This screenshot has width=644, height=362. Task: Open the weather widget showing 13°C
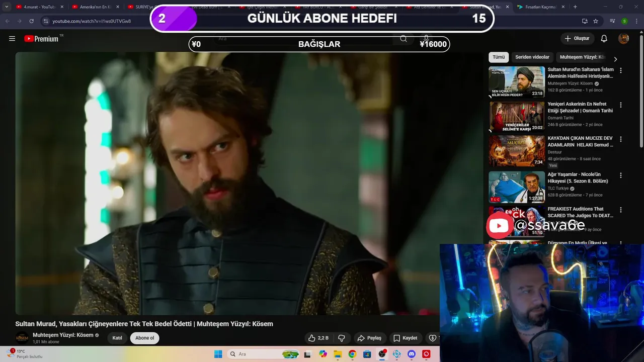pos(24,354)
